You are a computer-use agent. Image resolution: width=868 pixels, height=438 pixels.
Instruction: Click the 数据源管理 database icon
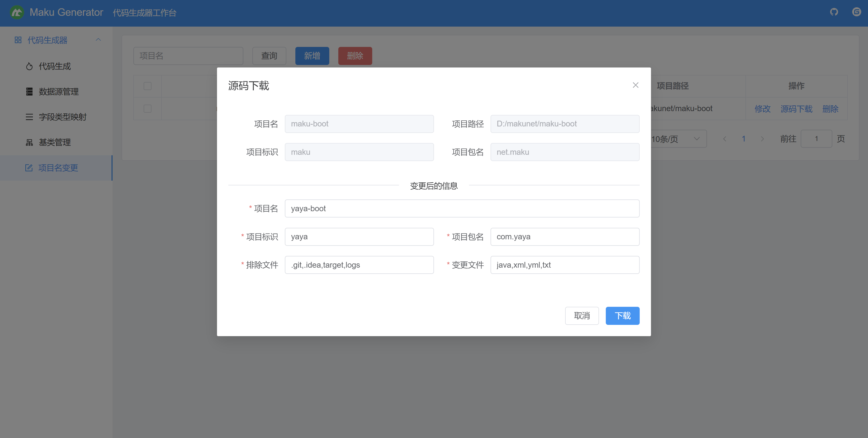coord(29,92)
